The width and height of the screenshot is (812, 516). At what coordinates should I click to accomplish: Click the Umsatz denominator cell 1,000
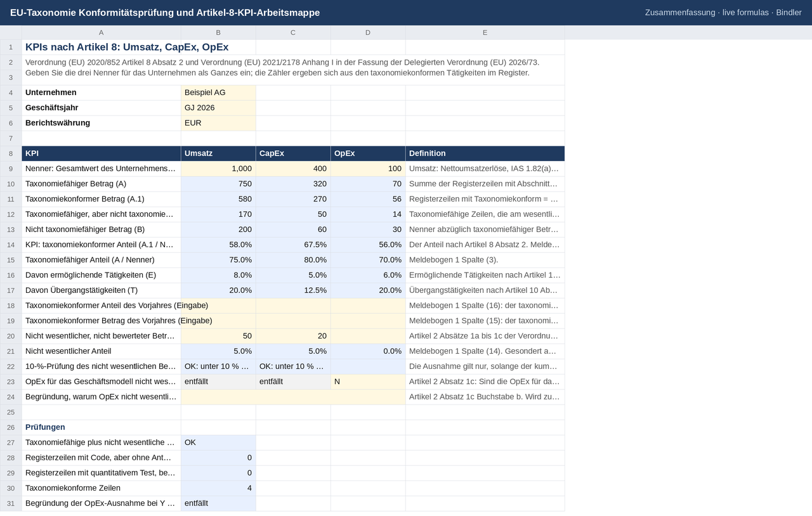coord(218,169)
